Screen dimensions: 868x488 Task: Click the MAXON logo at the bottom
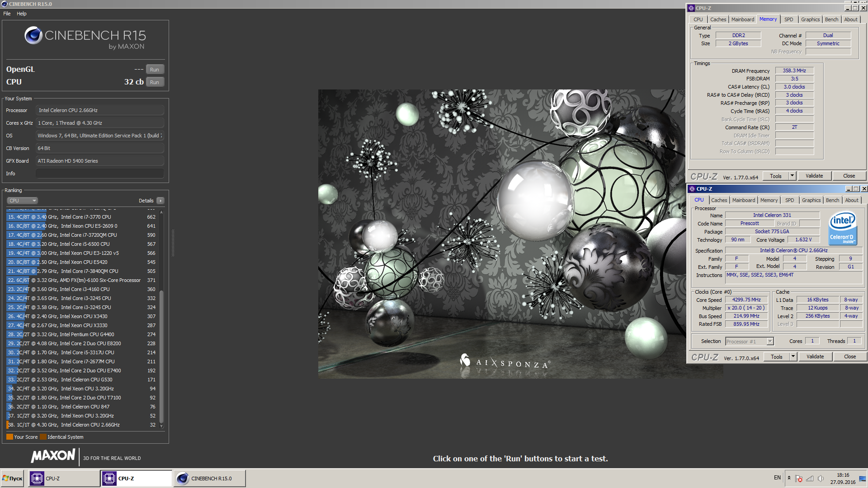53,456
